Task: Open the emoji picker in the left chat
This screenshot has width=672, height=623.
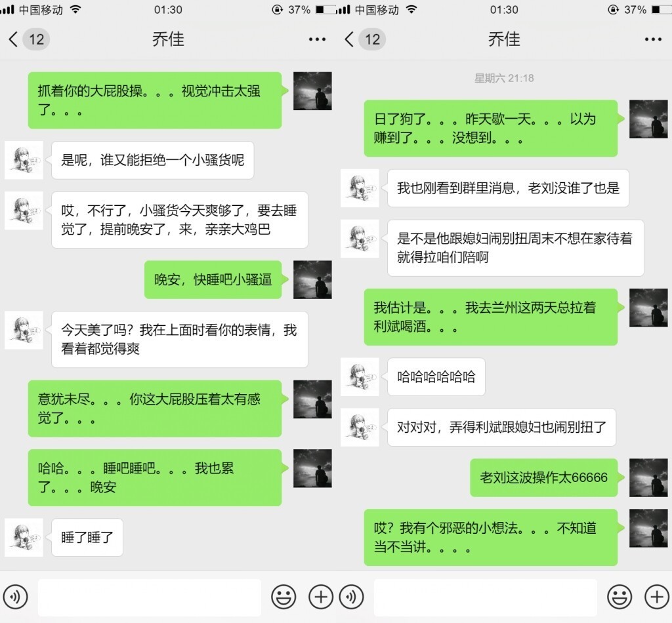Action: point(283,597)
